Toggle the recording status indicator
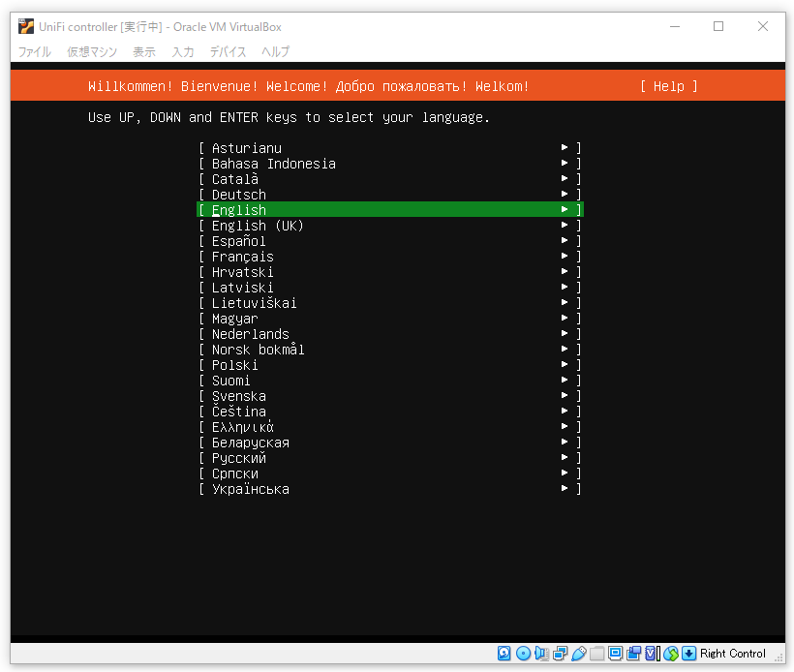 coord(634,654)
